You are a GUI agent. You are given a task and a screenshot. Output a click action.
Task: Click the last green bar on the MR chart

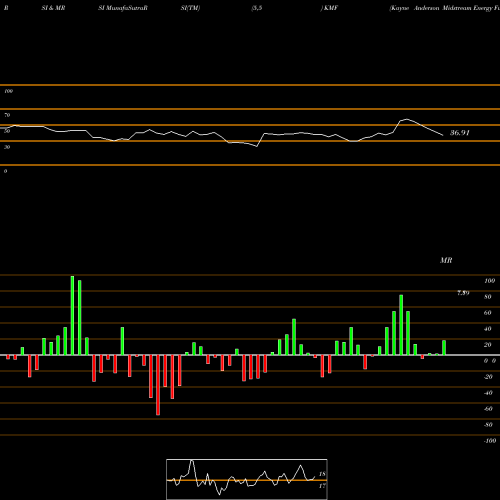pos(444,348)
